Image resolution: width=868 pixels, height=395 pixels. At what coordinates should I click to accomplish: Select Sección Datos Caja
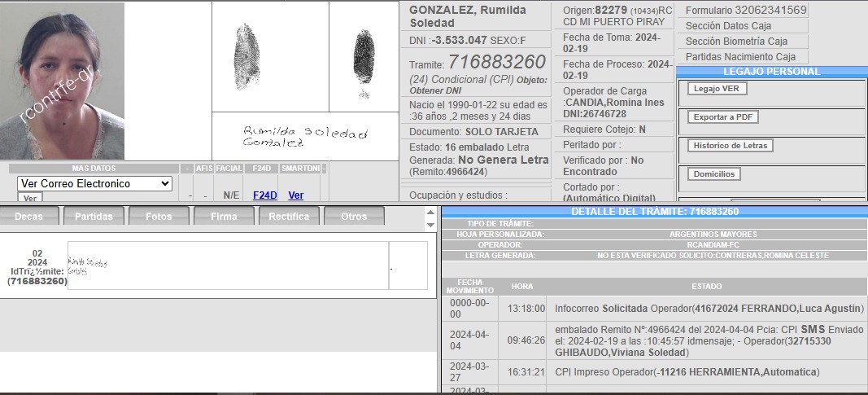pyautogui.click(x=728, y=26)
